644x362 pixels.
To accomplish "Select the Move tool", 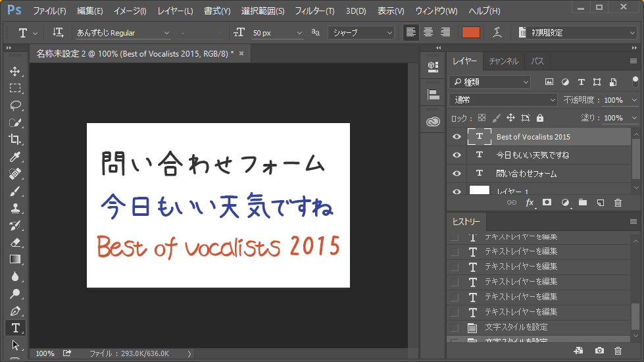I will click(x=15, y=71).
